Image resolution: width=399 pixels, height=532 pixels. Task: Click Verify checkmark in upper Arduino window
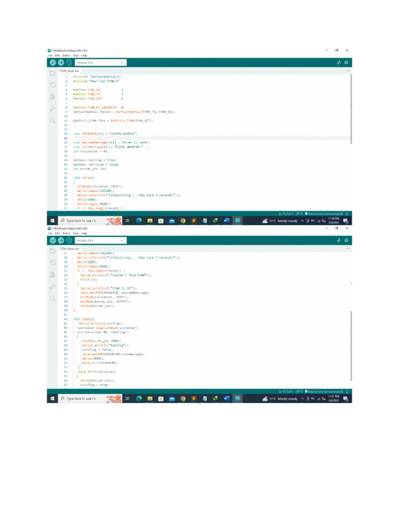click(52, 62)
